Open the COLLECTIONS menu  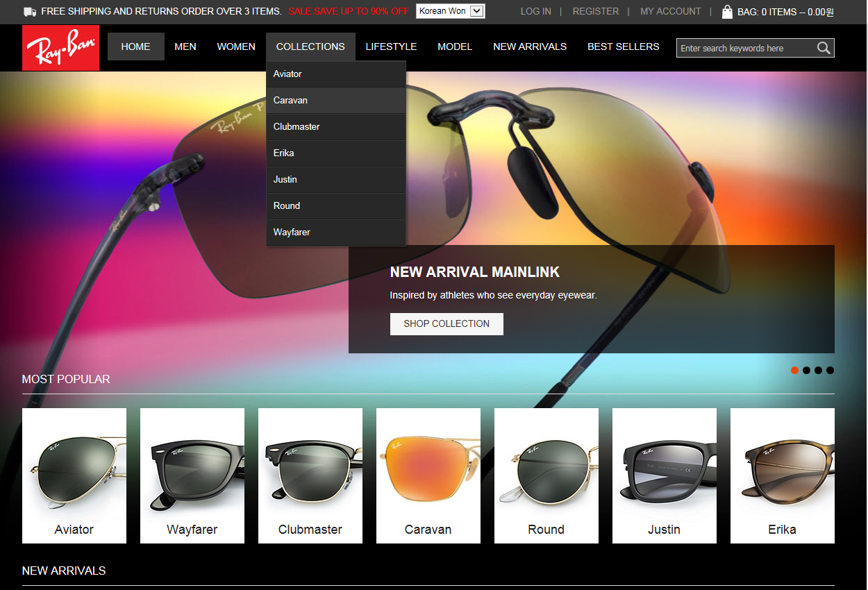tap(310, 47)
